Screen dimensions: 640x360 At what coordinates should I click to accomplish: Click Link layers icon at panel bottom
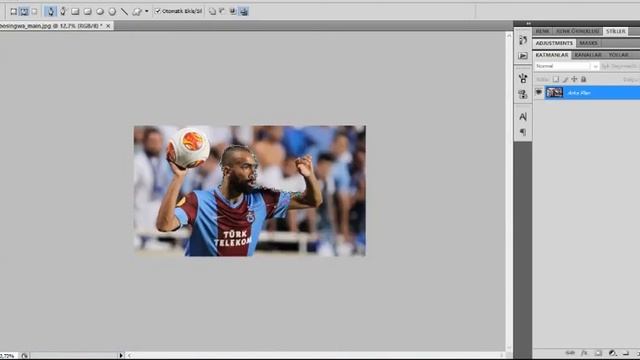click(x=570, y=353)
